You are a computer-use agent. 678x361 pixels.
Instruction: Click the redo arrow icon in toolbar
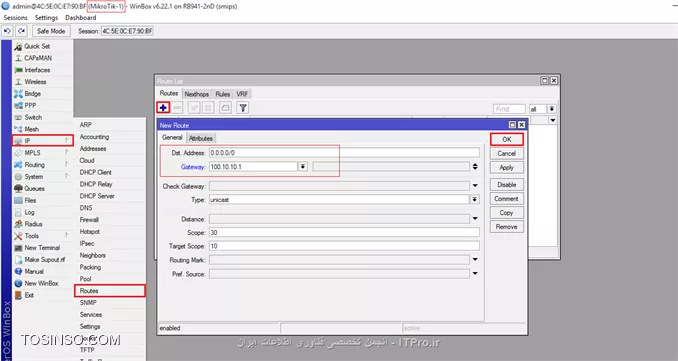click(x=22, y=31)
